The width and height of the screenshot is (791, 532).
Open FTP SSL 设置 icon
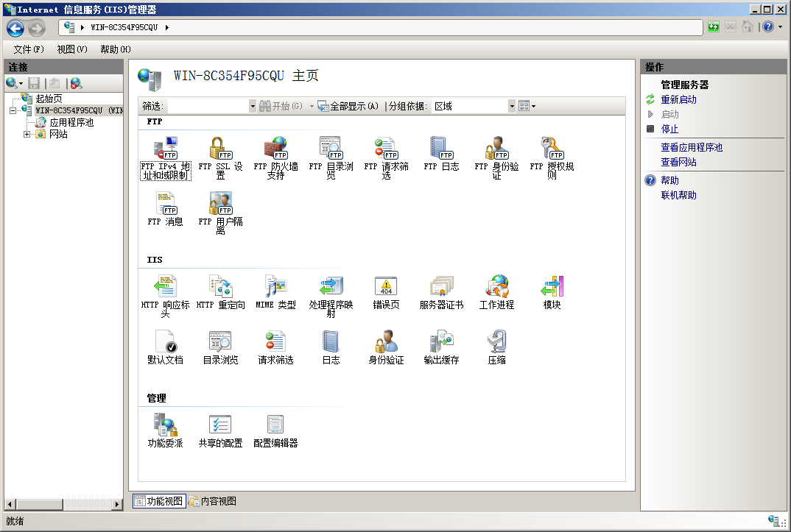coord(220,157)
